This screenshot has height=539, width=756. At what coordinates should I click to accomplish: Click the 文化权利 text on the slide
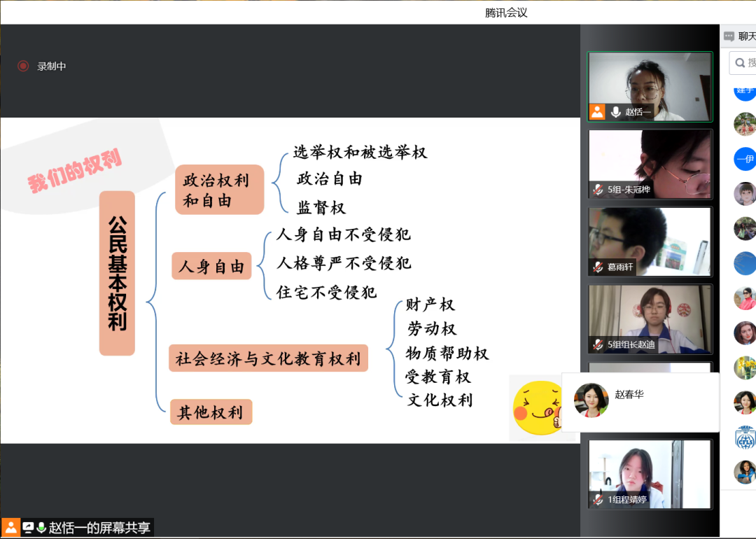(440, 400)
